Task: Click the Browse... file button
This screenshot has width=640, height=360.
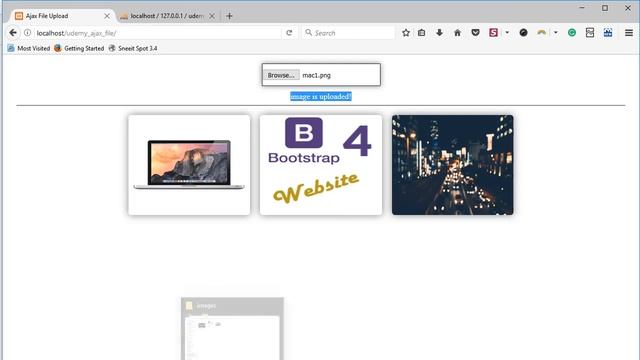Action: click(281, 75)
